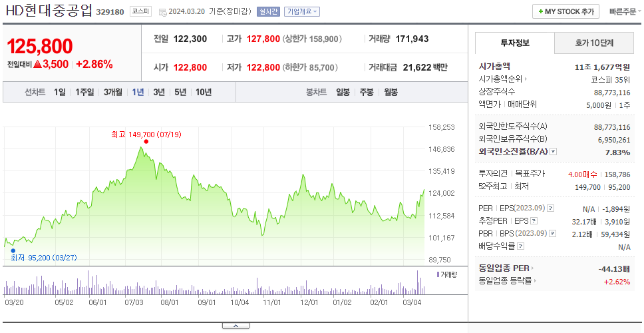Viewport: 644px width, 333px height.
Task: Open help icon next to 외국인소진율(B/A)
Action: point(554,152)
